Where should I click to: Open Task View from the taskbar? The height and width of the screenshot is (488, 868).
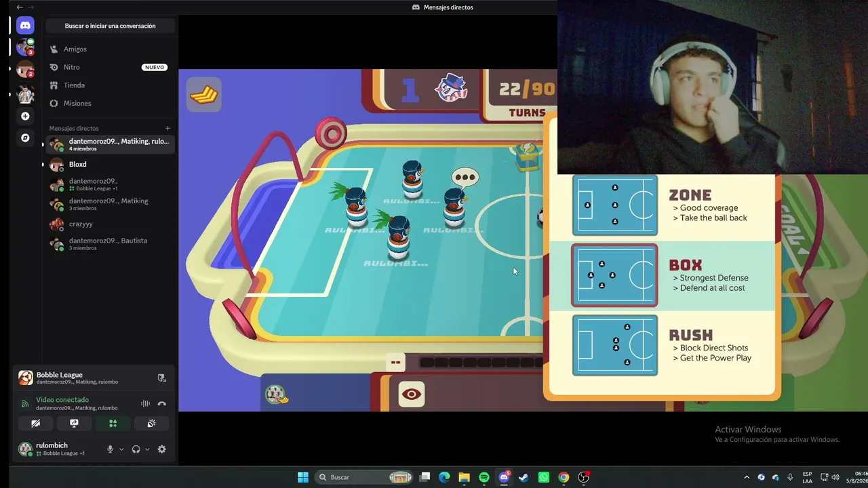click(425, 477)
